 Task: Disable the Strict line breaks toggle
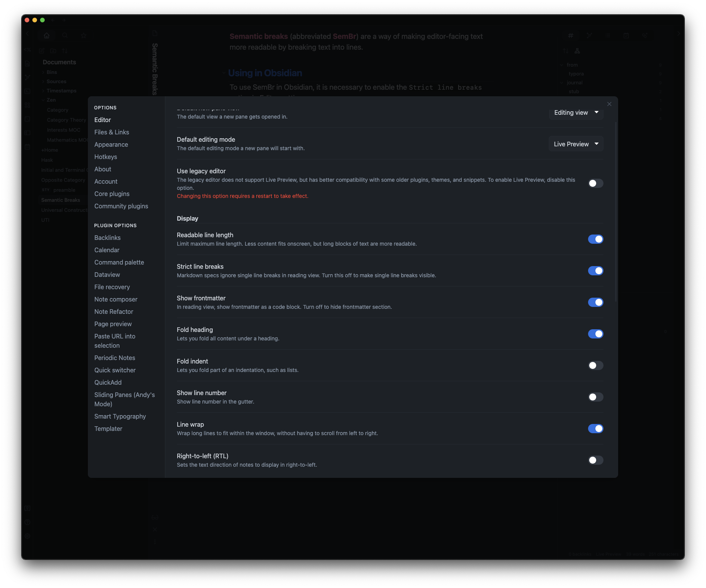595,271
